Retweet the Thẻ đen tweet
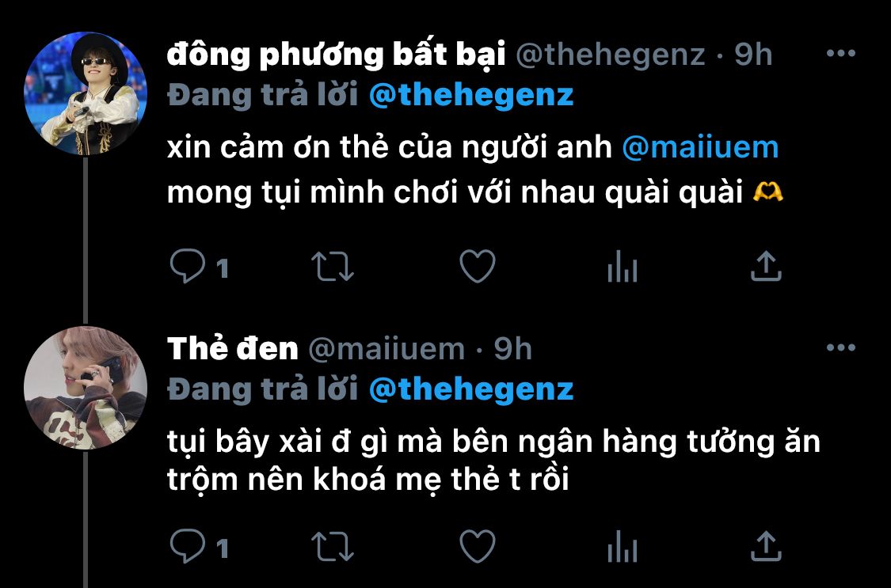The height and width of the screenshot is (588, 891). [x=333, y=547]
